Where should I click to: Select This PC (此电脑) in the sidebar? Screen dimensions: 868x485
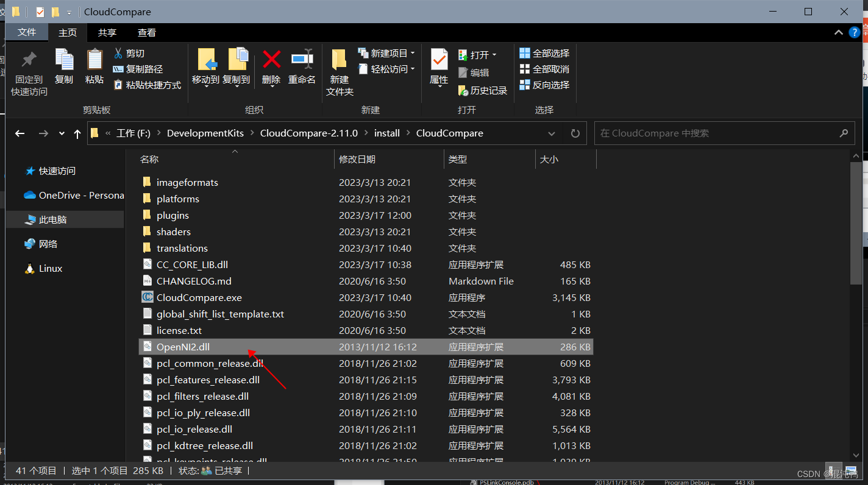click(x=65, y=219)
